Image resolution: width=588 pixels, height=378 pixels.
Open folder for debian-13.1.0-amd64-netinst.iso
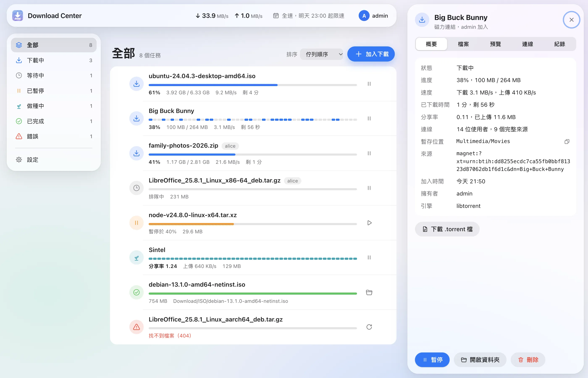[x=369, y=292]
